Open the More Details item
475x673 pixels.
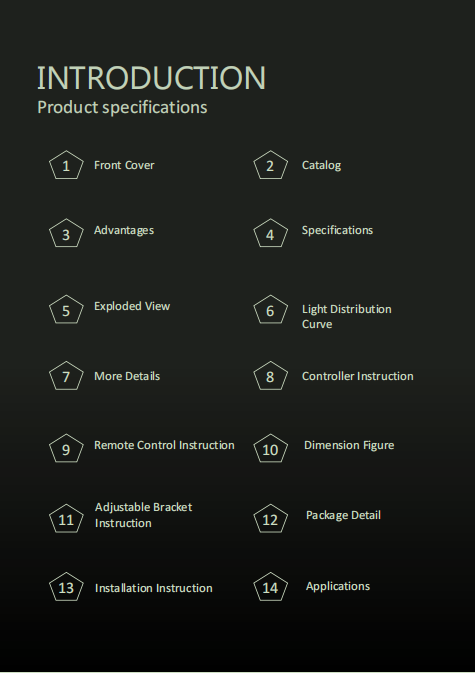127,376
